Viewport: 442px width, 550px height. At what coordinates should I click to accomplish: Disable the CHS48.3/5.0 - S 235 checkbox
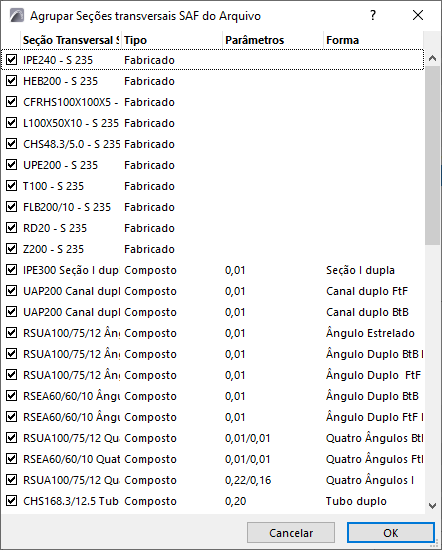tap(12, 144)
